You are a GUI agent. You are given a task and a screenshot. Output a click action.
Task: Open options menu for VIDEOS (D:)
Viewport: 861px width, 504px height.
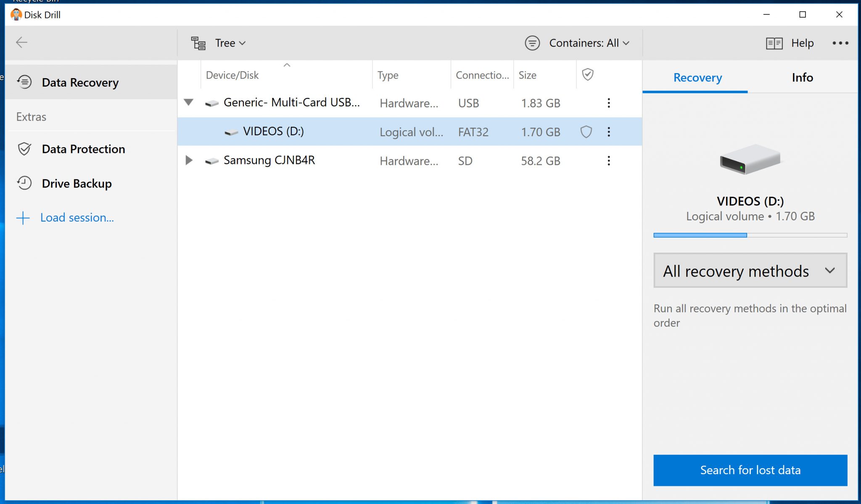click(x=608, y=132)
